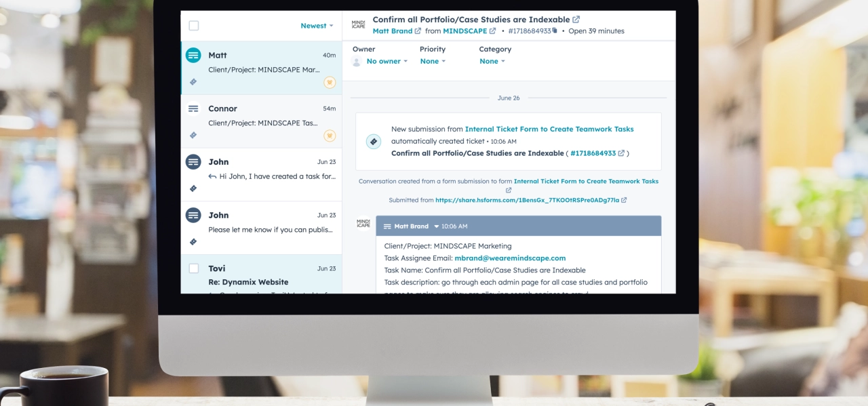Expand the Priority None dropdown
Image resolution: width=868 pixels, height=406 pixels.
pyautogui.click(x=433, y=61)
